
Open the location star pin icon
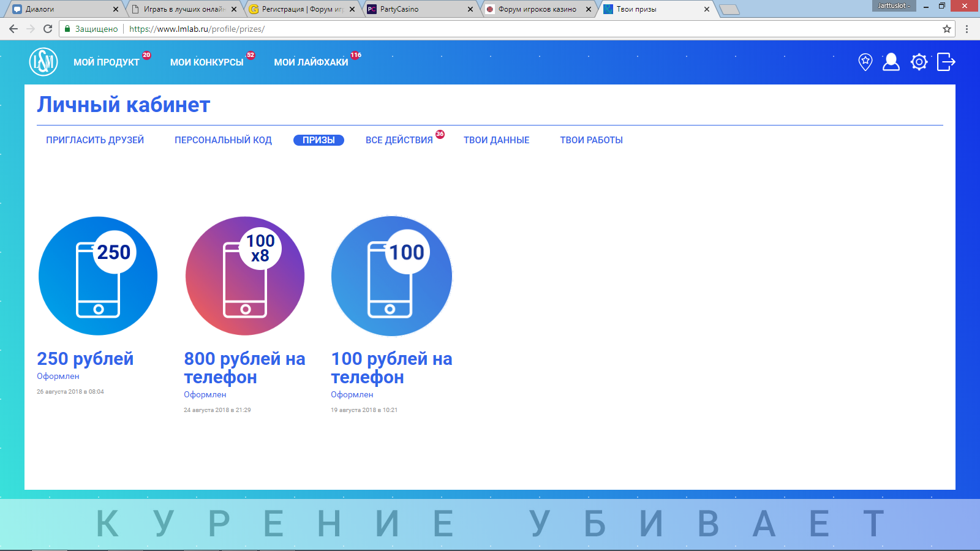pyautogui.click(x=865, y=62)
